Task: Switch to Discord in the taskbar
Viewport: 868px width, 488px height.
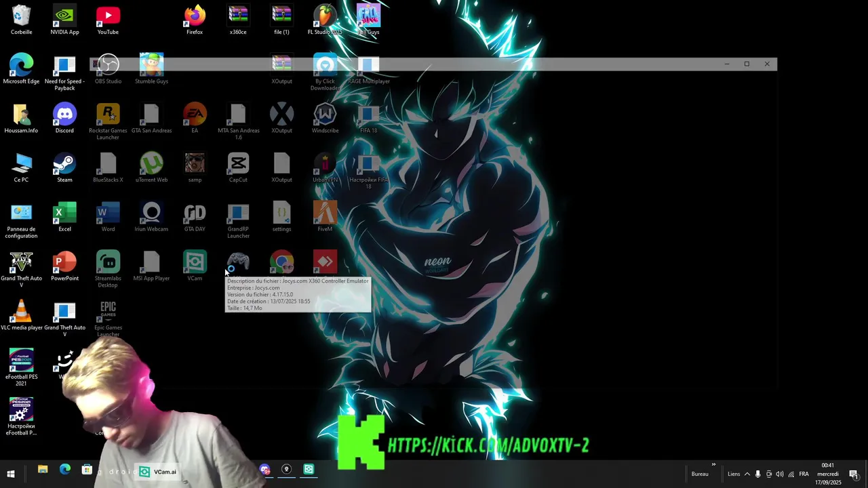Action: tap(264, 470)
